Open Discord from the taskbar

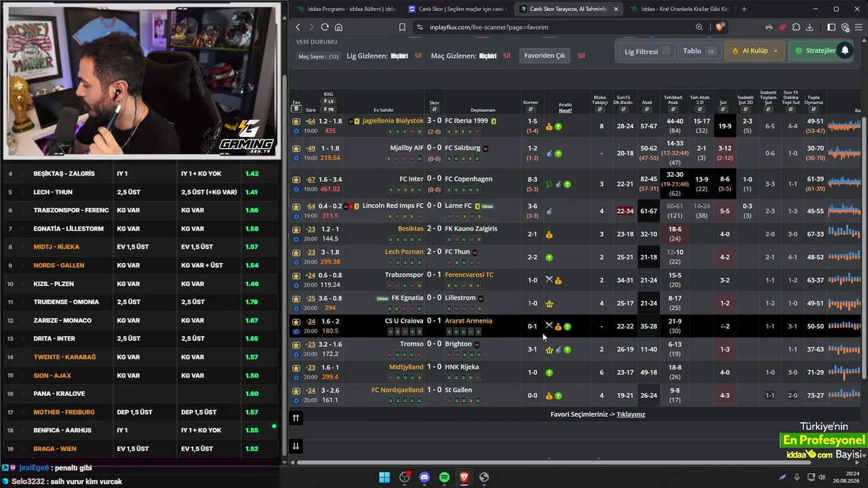tap(425, 477)
